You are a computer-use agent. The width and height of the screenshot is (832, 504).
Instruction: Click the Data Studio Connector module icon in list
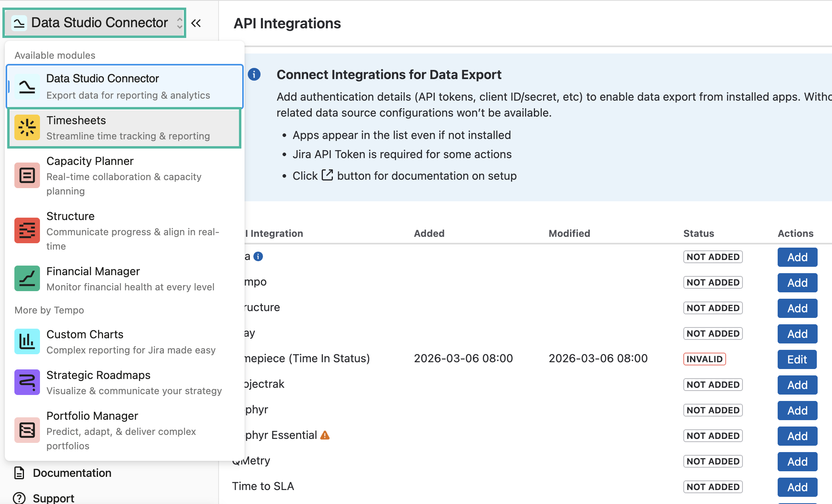pyautogui.click(x=27, y=87)
